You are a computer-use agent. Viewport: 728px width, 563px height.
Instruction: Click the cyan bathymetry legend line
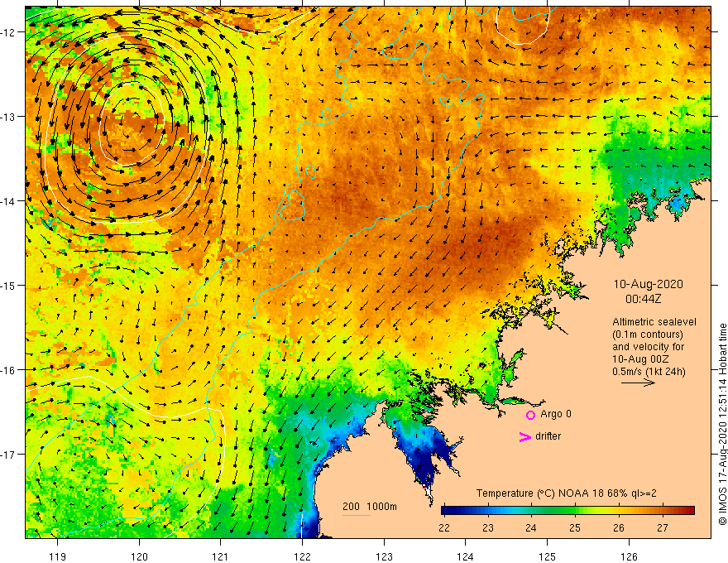(x=356, y=515)
